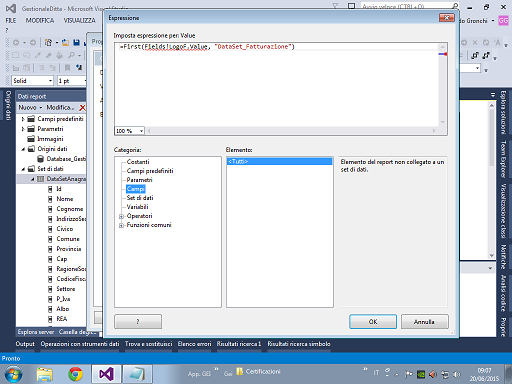Expand the Campi predefiniti tree node in Dati report
Viewport: 512px width, 384px height.
[x=23, y=119]
